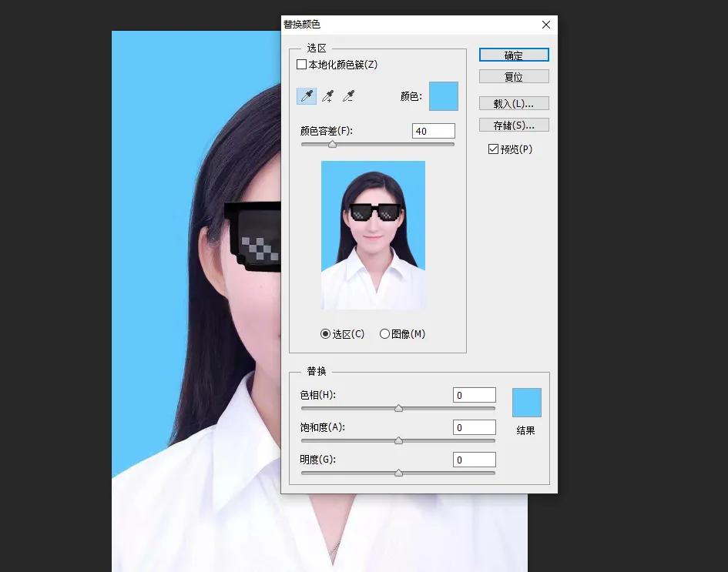Viewport: 728px width, 572px height.
Task: Click the 颜色容差 value field showing 40
Action: click(x=433, y=130)
